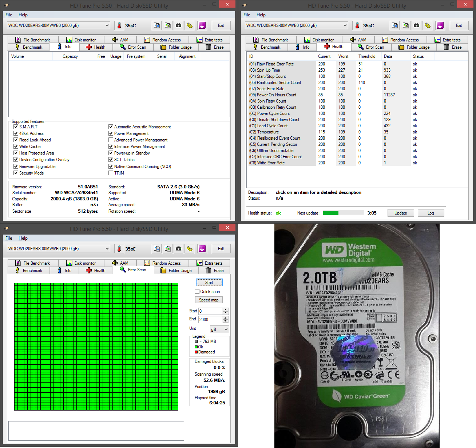The height and width of the screenshot is (448, 476).
Task: Toggle the Native Command Queuing (NCQ) checkbox
Action: click(111, 167)
